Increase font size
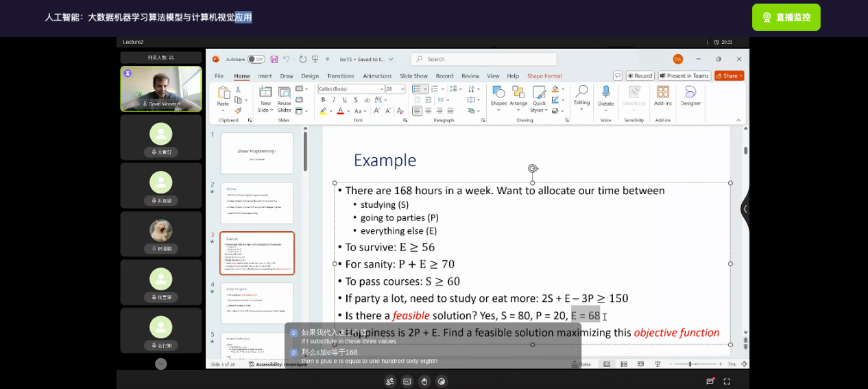The height and width of the screenshot is (389, 868). (376, 110)
